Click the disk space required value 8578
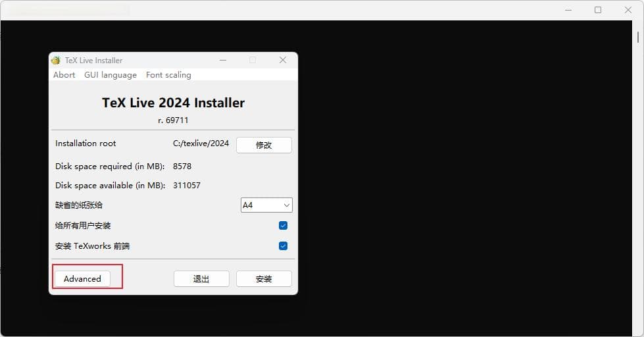The width and height of the screenshot is (644, 337). click(182, 167)
